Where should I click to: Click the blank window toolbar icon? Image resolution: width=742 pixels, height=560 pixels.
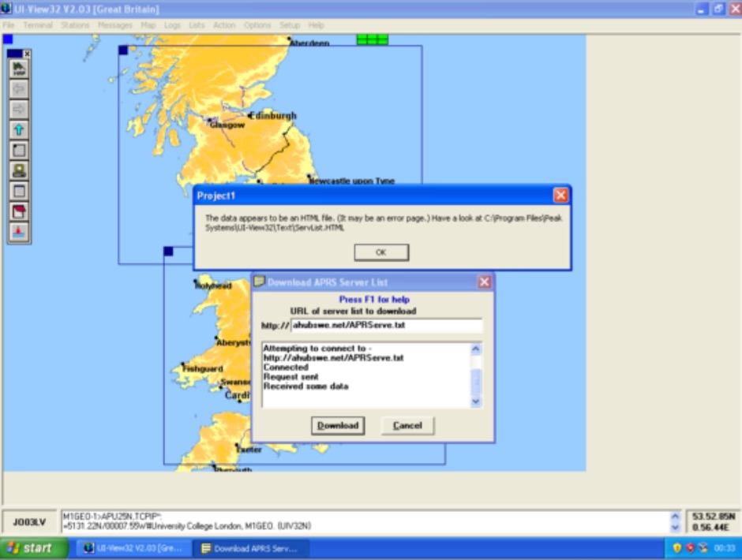coord(19,191)
